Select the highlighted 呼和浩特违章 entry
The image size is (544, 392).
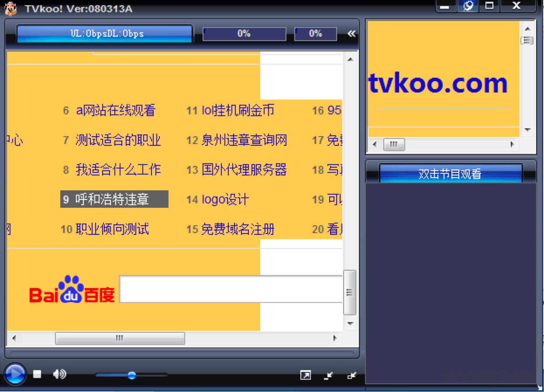(x=114, y=199)
